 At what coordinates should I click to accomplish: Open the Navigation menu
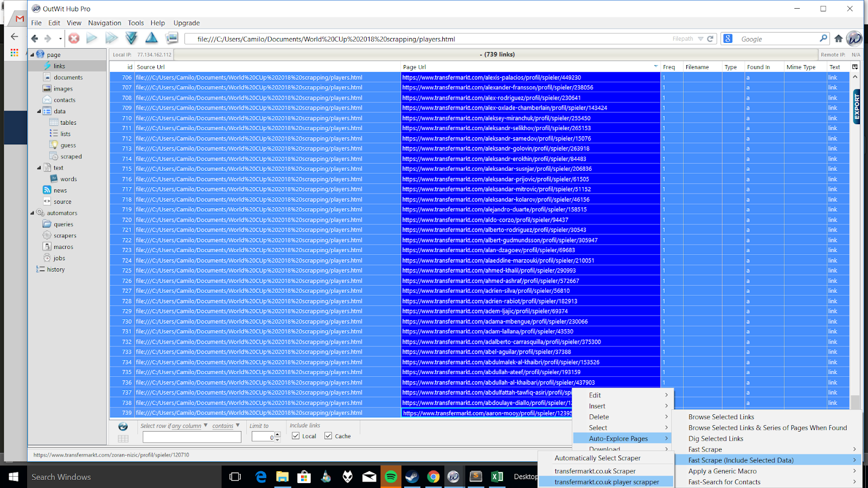click(x=105, y=23)
